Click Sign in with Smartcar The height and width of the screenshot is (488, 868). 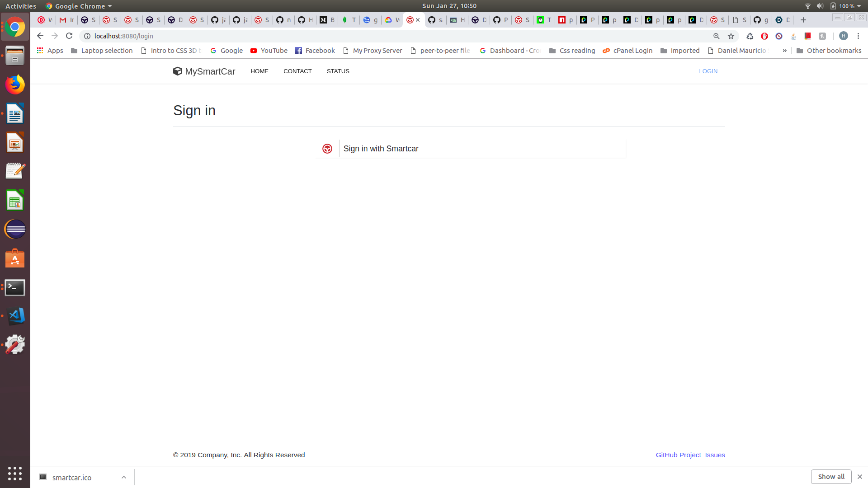(x=381, y=149)
